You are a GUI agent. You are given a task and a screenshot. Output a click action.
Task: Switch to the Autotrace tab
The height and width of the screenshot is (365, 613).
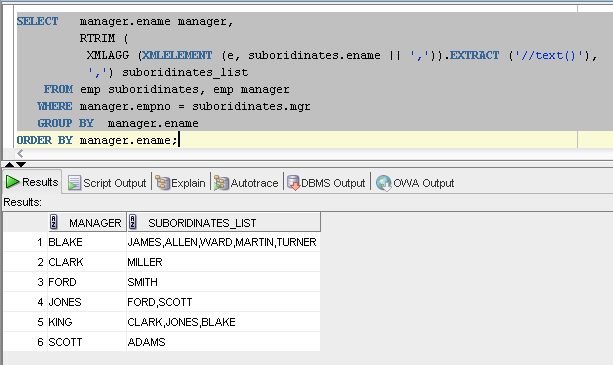coord(246,183)
